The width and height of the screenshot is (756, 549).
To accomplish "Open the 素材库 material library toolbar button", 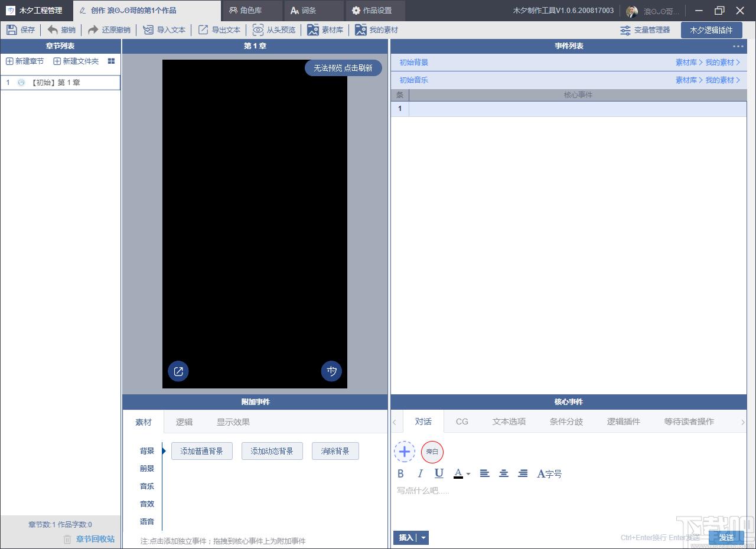I will [x=325, y=30].
